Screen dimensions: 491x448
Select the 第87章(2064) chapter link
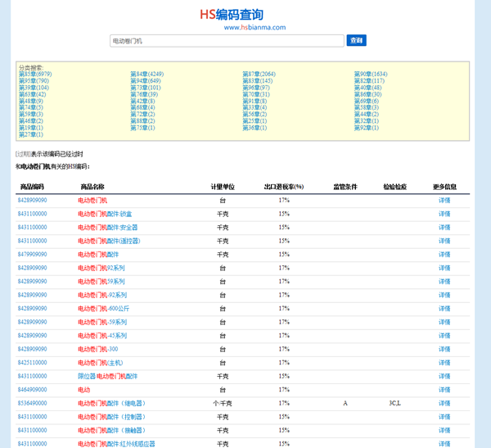(x=259, y=75)
